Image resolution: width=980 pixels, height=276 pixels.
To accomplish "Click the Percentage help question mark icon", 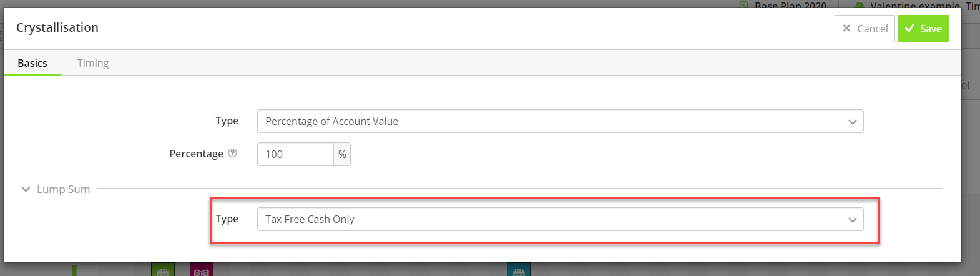I will tap(232, 154).
